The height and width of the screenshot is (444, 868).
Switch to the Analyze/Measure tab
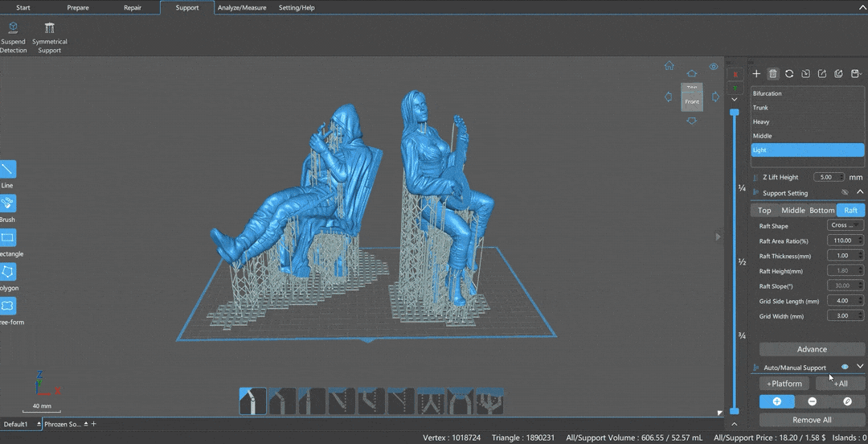[x=242, y=8]
